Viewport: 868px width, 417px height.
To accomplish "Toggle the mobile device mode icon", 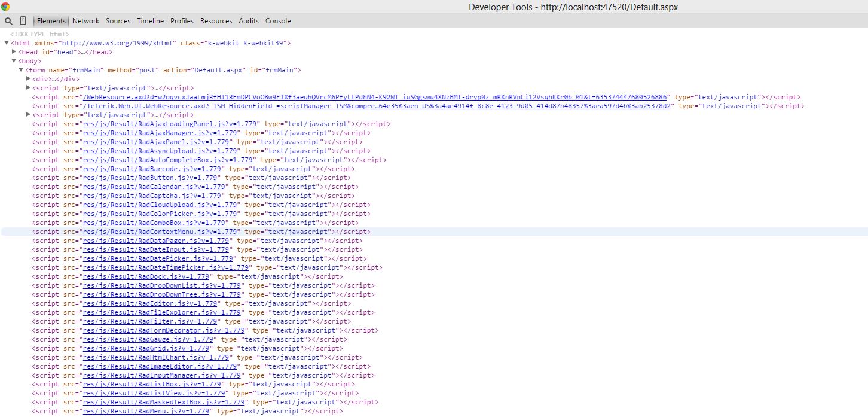I will [23, 21].
